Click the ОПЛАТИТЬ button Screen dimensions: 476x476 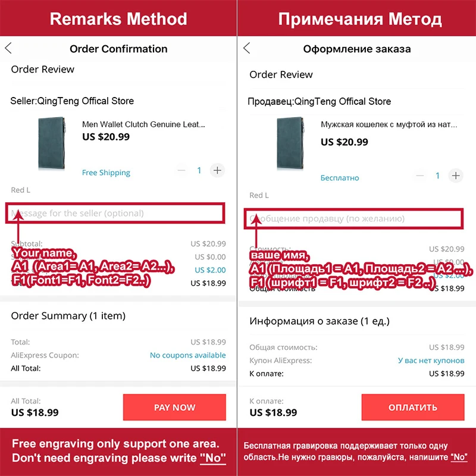click(x=412, y=408)
